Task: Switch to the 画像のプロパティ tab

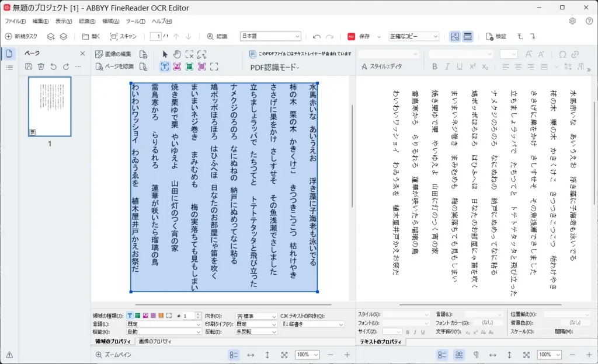Action: pyautogui.click(x=155, y=341)
